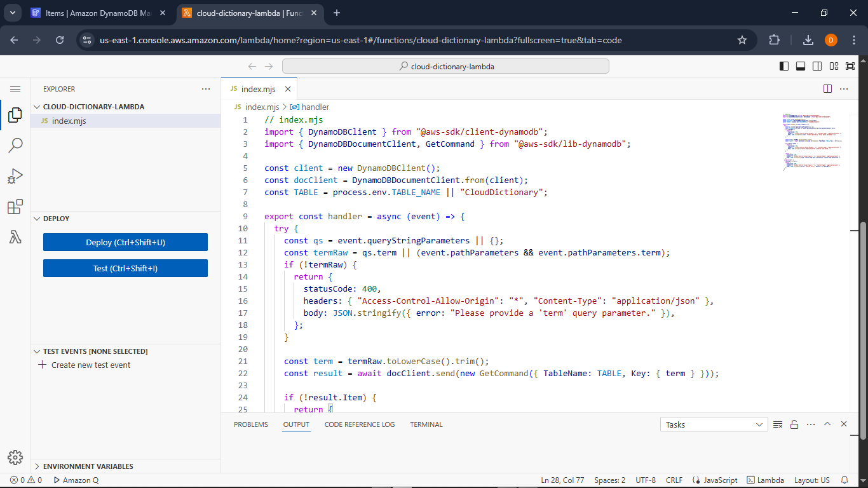Click the Deploy button
Viewport: 868px width, 488px height.
125,242
